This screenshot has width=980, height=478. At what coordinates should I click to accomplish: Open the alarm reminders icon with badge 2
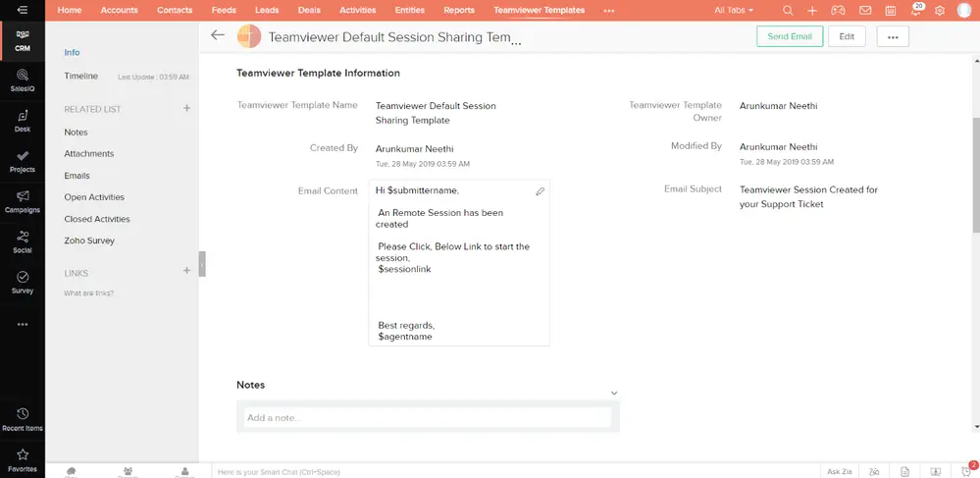pos(966,470)
